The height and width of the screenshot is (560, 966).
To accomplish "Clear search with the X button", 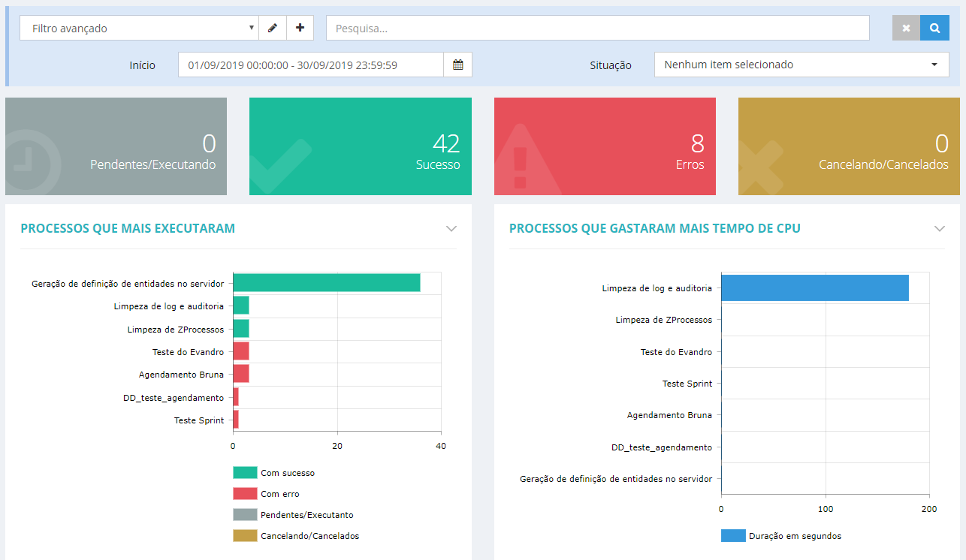I will [906, 28].
